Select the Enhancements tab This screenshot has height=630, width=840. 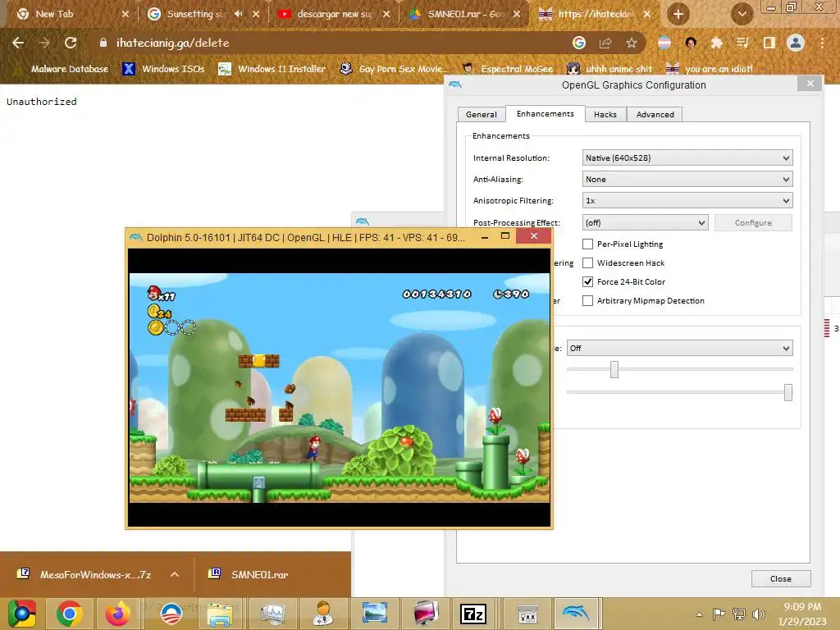coord(546,113)
